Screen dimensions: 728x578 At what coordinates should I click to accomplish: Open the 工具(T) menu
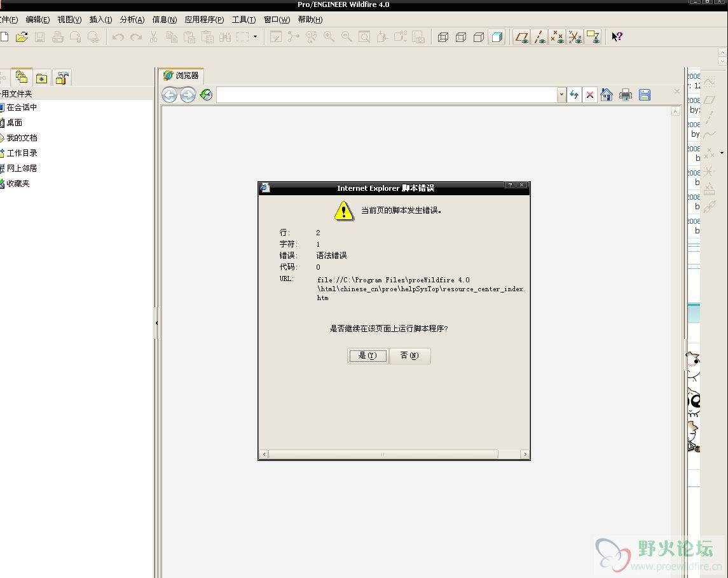[x=244, y=20]
